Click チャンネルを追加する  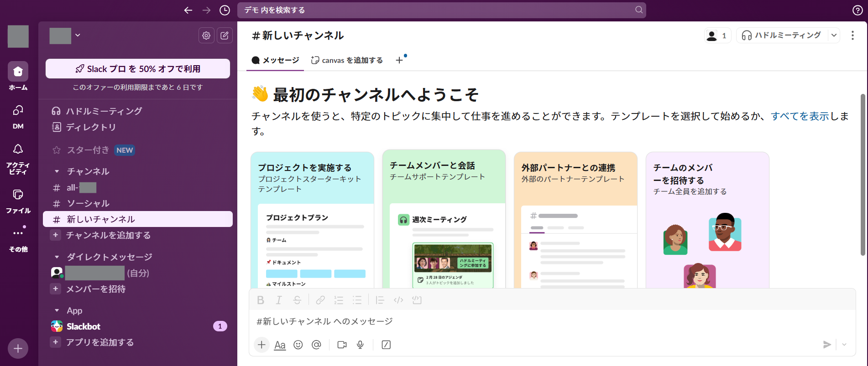click(138, 235)
